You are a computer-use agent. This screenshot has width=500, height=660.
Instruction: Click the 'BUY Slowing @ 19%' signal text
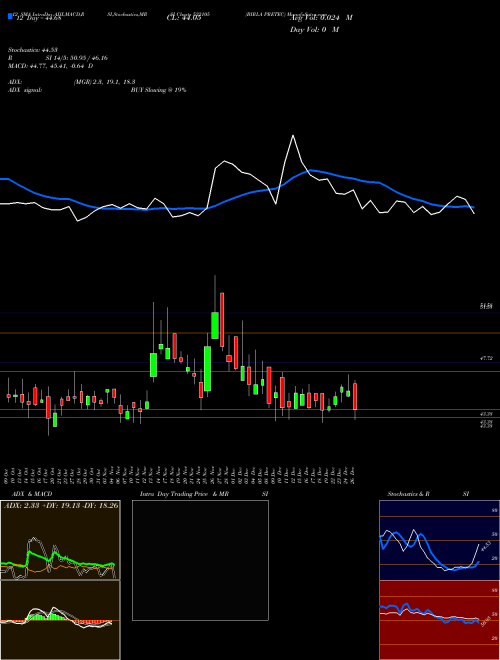(x=158, y=90)
